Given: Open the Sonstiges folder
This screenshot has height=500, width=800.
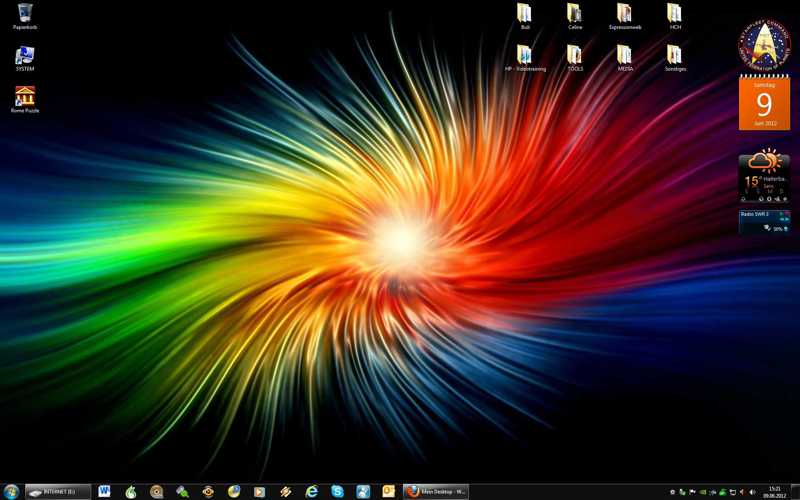Looking at the screenshot, I should point(675,54).
